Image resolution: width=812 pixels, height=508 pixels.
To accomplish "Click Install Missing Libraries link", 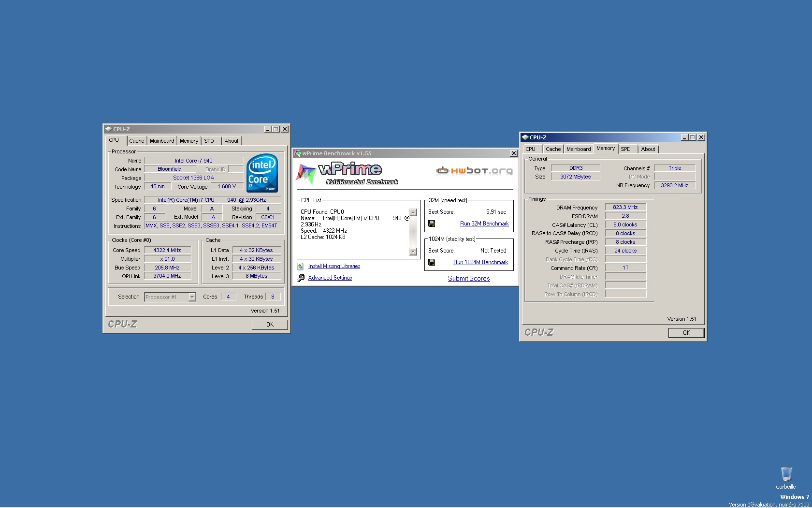I will 334,266.
